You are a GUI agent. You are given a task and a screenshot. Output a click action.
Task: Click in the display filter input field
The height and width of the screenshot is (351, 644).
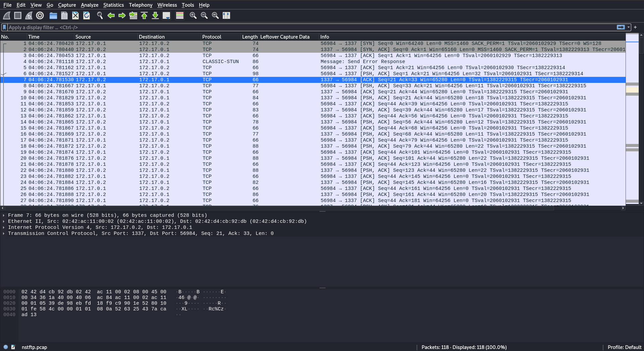pos(302,27)
